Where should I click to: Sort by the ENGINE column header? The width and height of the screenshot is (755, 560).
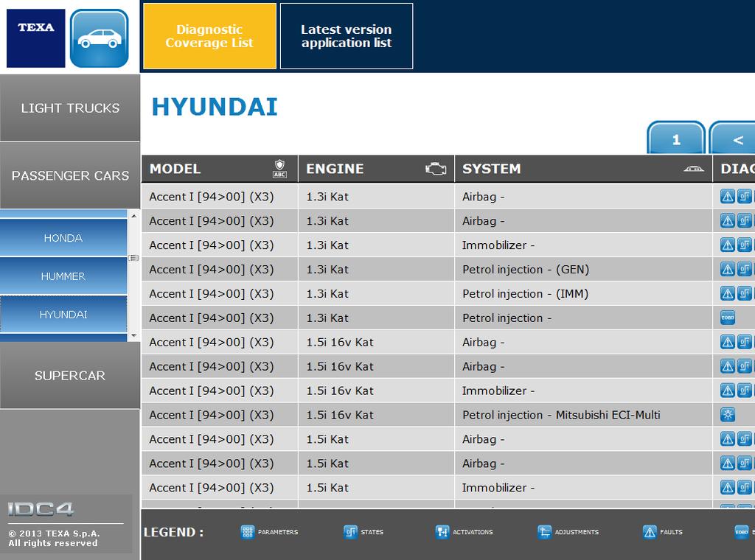[376, 169]
